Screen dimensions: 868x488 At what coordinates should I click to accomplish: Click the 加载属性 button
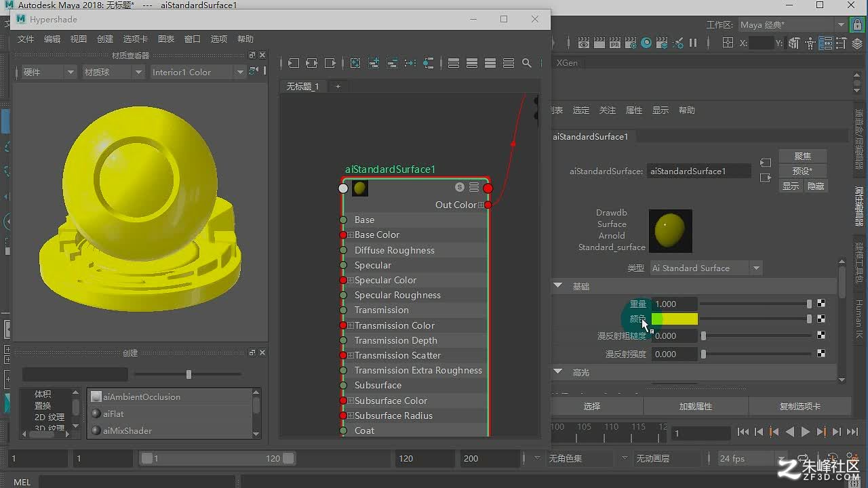(696, 406)
